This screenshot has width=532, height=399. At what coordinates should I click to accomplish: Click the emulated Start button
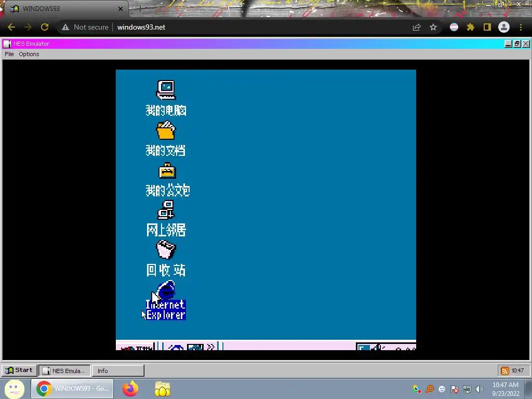click(136, 347)
